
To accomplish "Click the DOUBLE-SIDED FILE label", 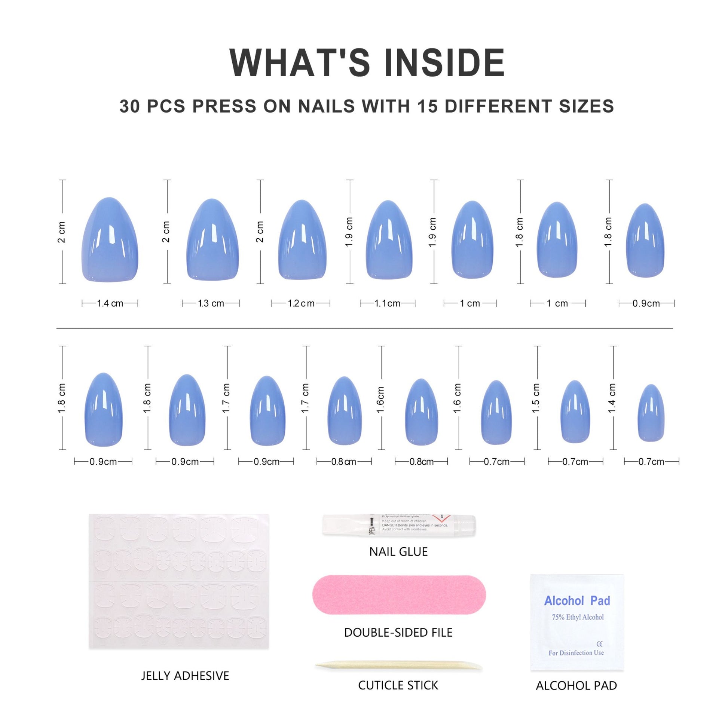I will [398, 632].
